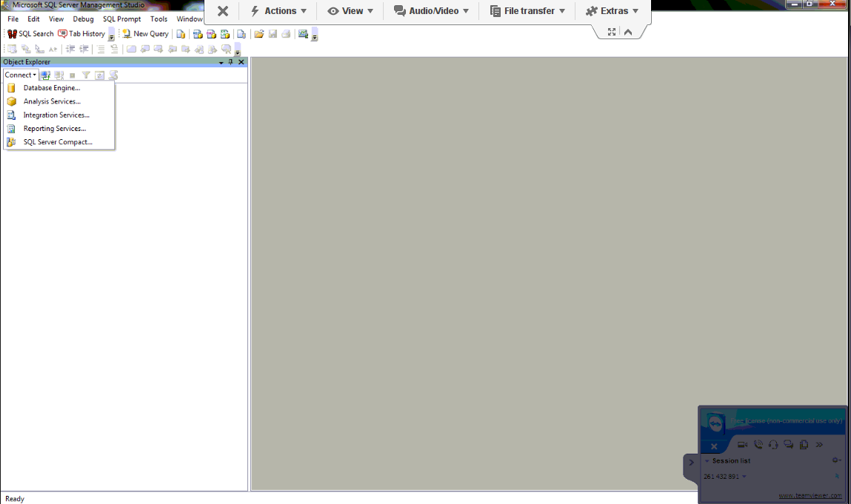Open Object Explorer window position dropdown
The image size is (851, 504).
[x=221, y=62]
